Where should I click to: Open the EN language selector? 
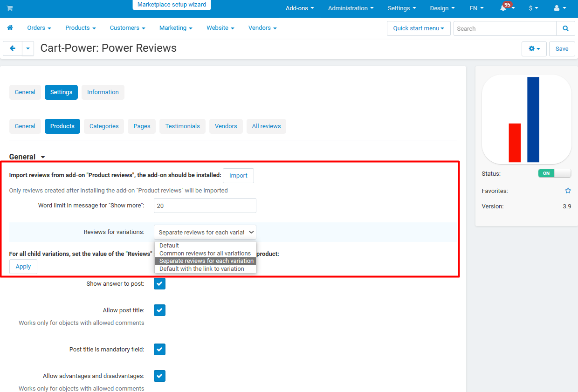pos(477,8)
